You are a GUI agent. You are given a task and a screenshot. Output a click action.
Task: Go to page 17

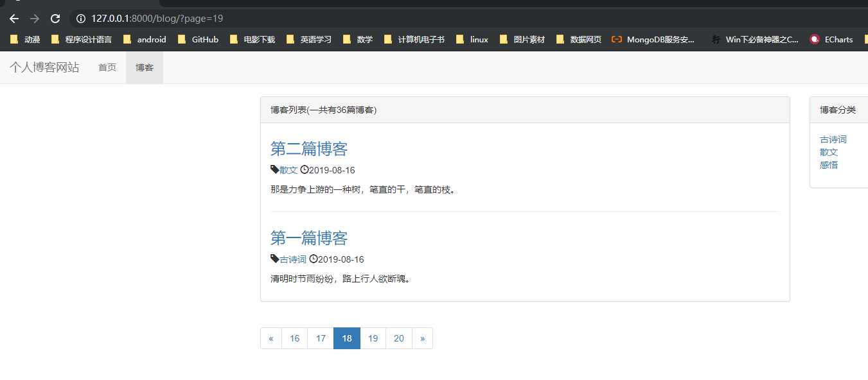point(321,338)
